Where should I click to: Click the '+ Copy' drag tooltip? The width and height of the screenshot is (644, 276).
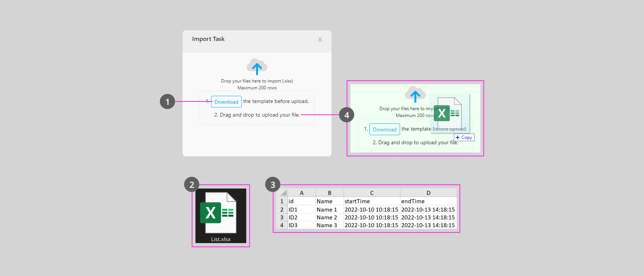coord(464,137)
